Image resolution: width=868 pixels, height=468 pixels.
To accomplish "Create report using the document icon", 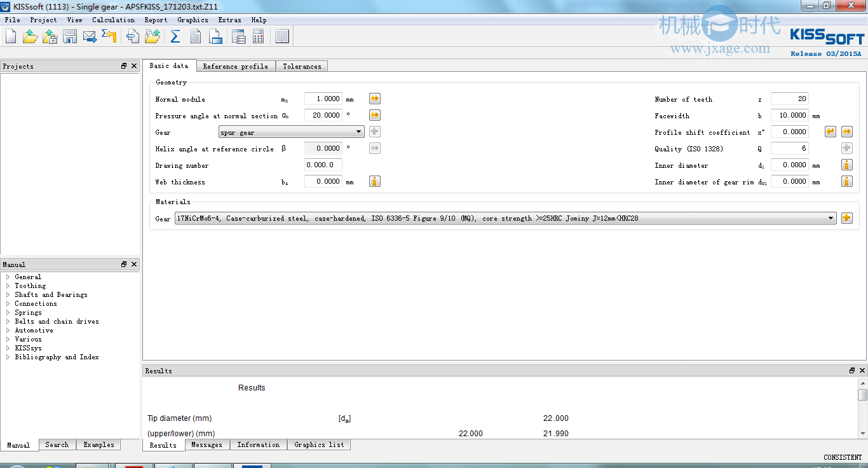I will click(x=196, y=36).
